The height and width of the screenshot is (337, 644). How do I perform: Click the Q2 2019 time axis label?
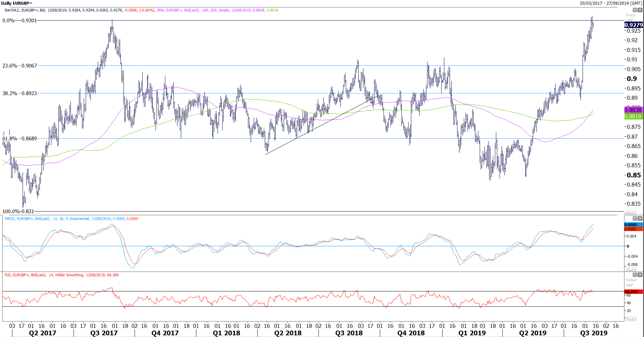(532, 333)
